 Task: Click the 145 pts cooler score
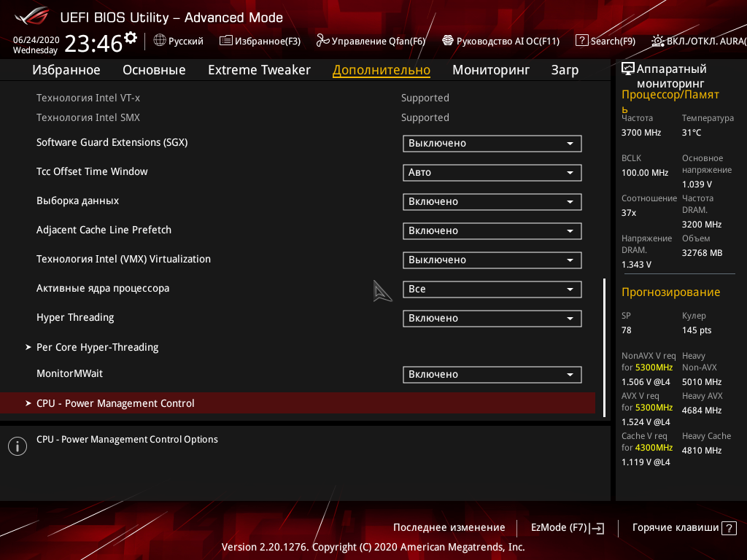click(697, 330)
